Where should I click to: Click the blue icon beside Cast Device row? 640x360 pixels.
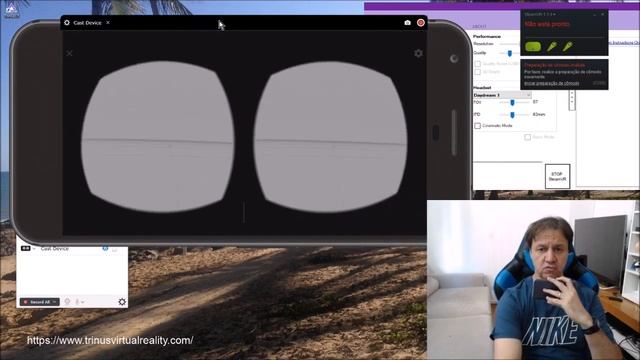click(105, 248)
